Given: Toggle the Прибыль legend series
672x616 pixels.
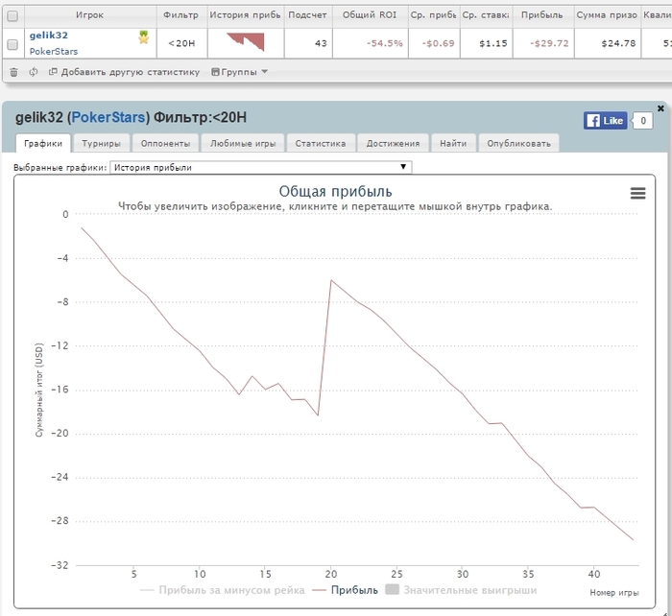Looking at the screenshot, I should pos(345,590).
